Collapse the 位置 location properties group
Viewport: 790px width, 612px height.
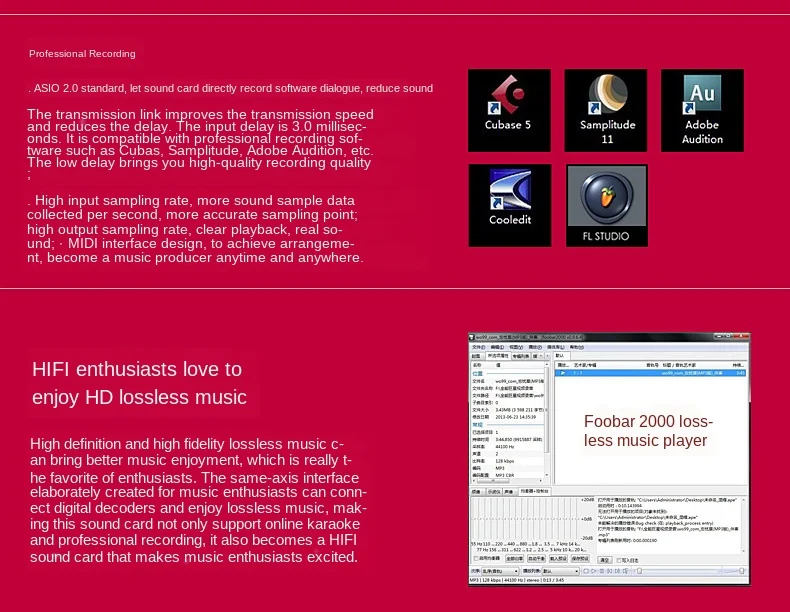pyautogui.click(x=477, y=374)
